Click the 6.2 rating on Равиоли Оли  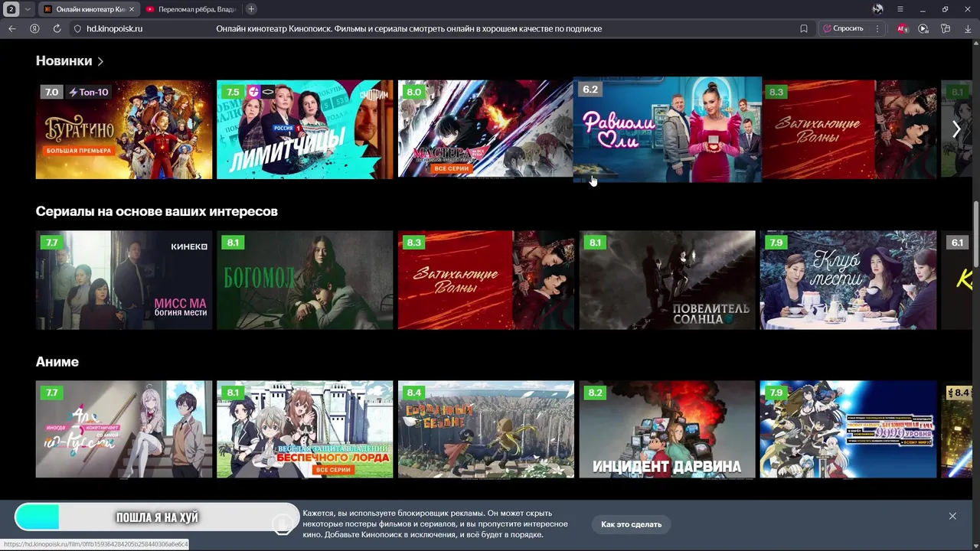coord(590,89)
